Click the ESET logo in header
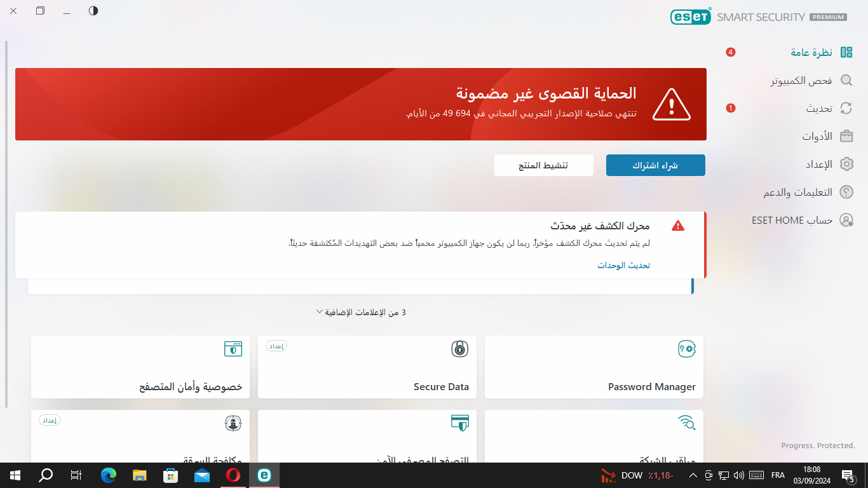Viewport: 868px width, 488px height. point(691,17)
